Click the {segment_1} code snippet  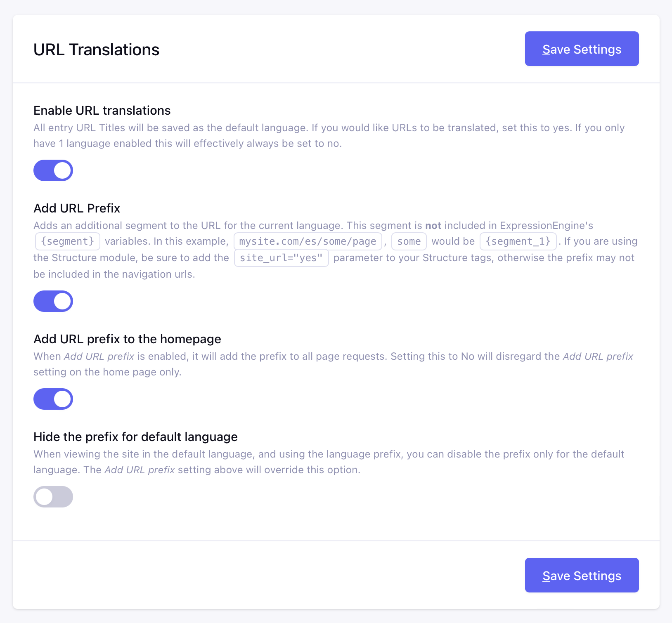pos(518,241)
